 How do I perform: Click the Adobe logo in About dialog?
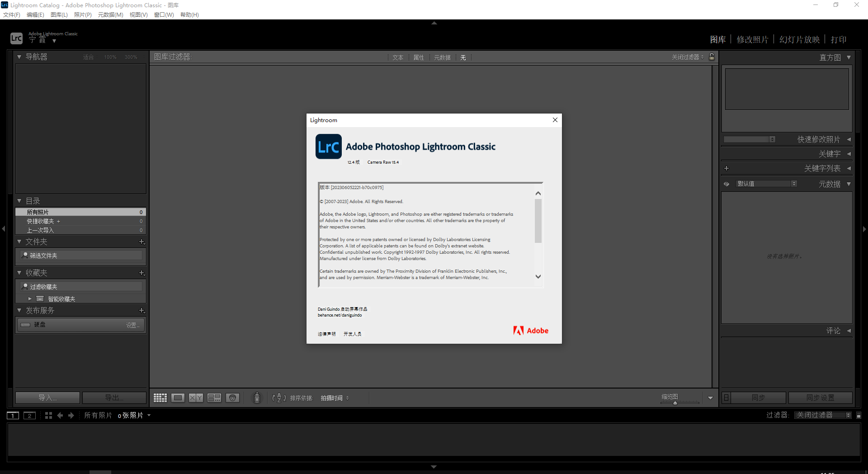[x=531, y=331]
